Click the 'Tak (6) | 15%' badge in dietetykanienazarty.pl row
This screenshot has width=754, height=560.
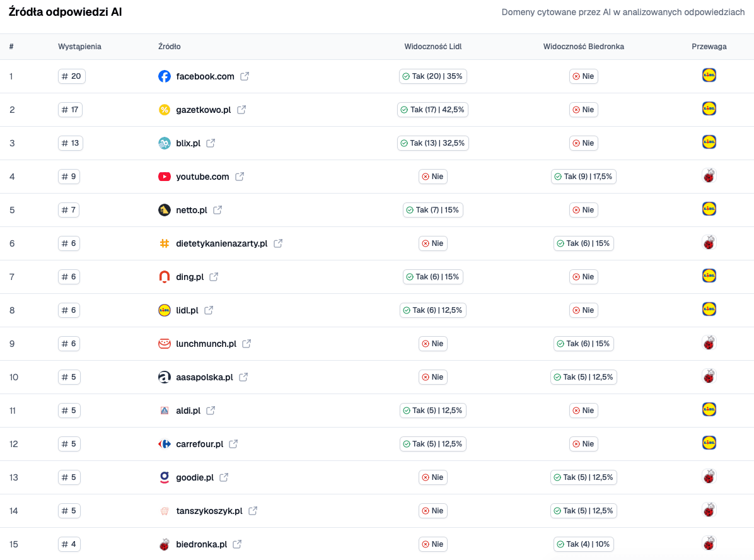pos(583,243)
